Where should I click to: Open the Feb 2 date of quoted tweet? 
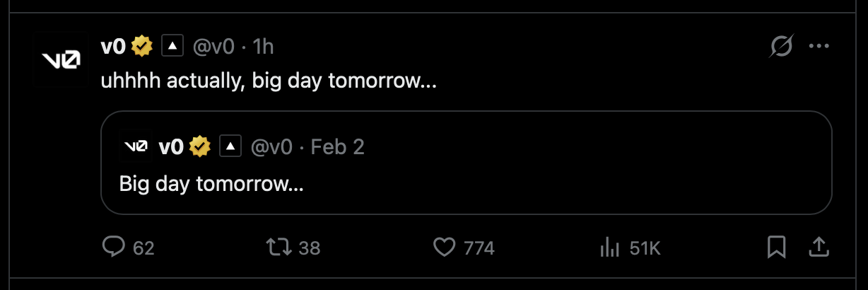[x=338, y=146]
